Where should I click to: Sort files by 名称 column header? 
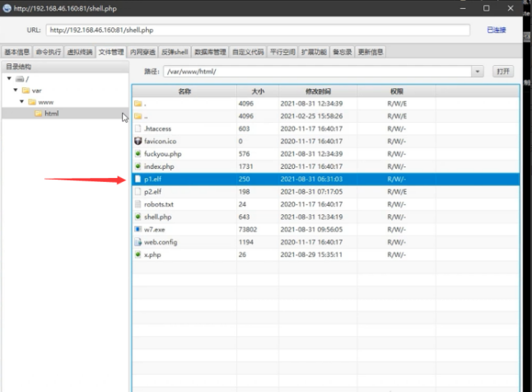184,91
